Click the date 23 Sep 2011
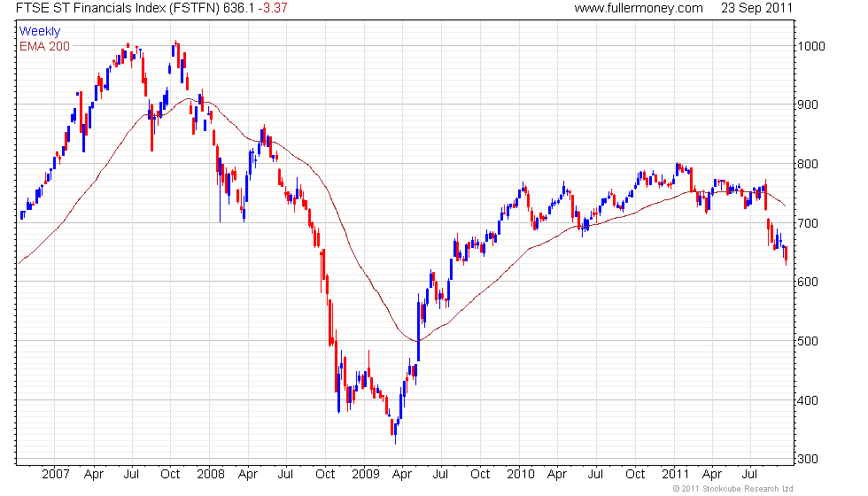 [756, 8]
